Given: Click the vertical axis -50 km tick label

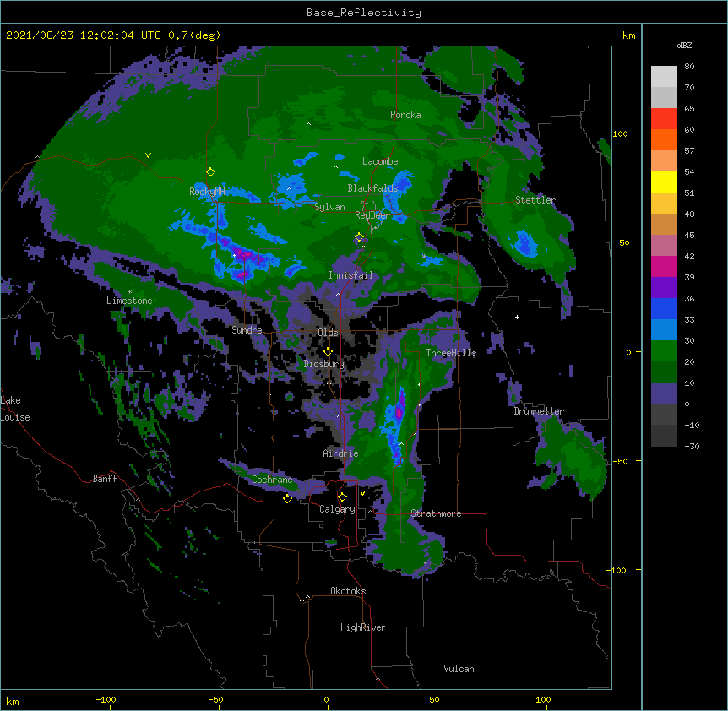Looking at the screenshot, I should pyautogui.click(x=620, y=461).
